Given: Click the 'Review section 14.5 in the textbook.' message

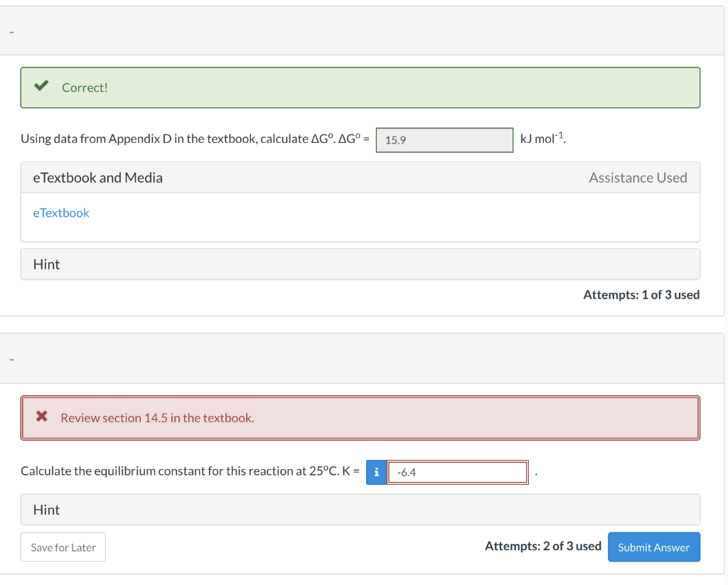Looking at the screenshot, I should pyautogui.click(x=157, y=418).
